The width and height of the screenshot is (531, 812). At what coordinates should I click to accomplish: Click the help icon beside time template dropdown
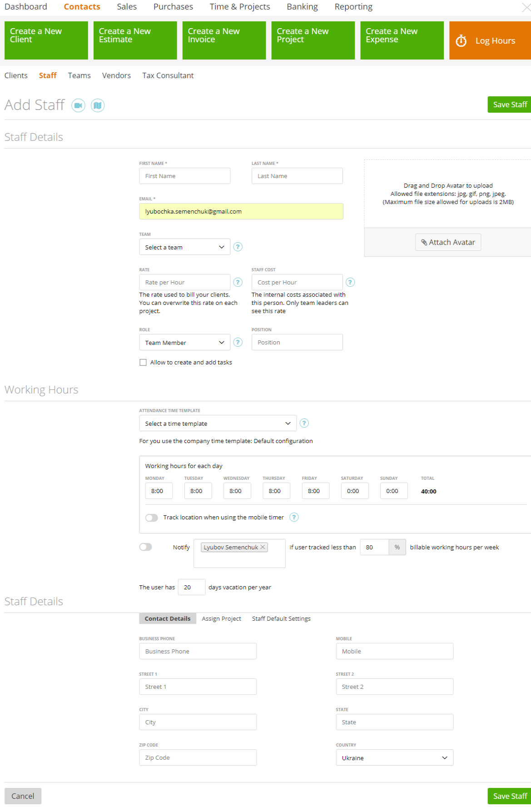pos(304,423)
